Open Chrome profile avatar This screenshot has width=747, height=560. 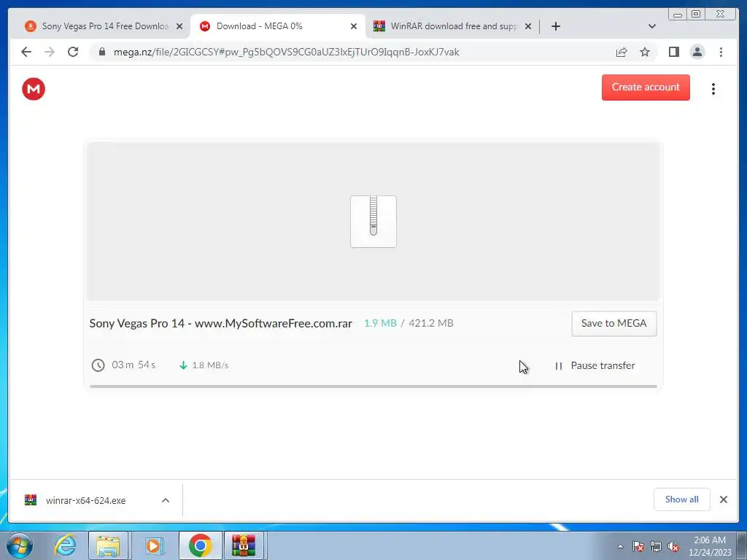point(697,52)
